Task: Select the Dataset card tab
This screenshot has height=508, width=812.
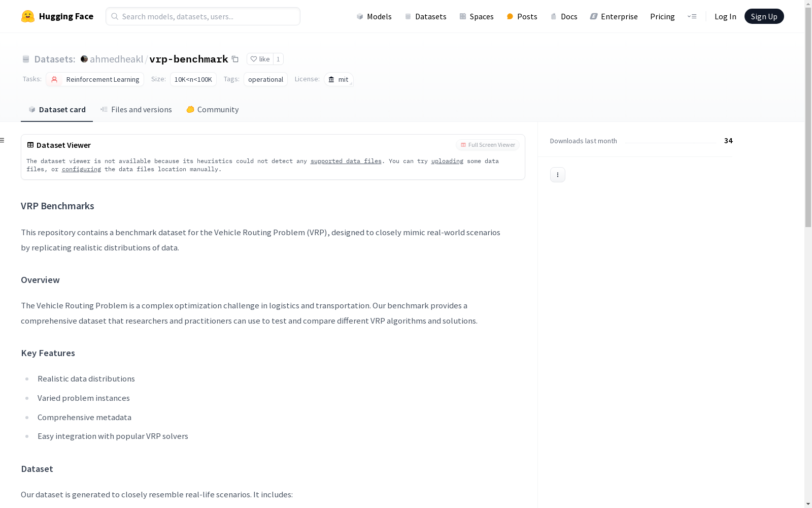Action: tap(57, 109)
